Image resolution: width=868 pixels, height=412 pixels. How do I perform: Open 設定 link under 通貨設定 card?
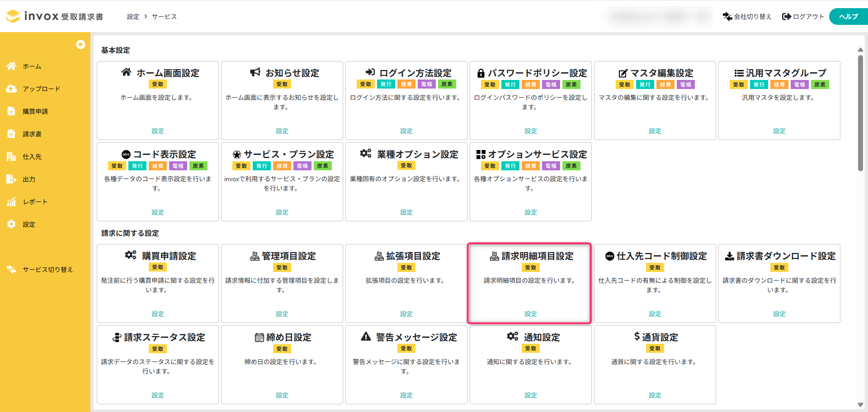655,395
